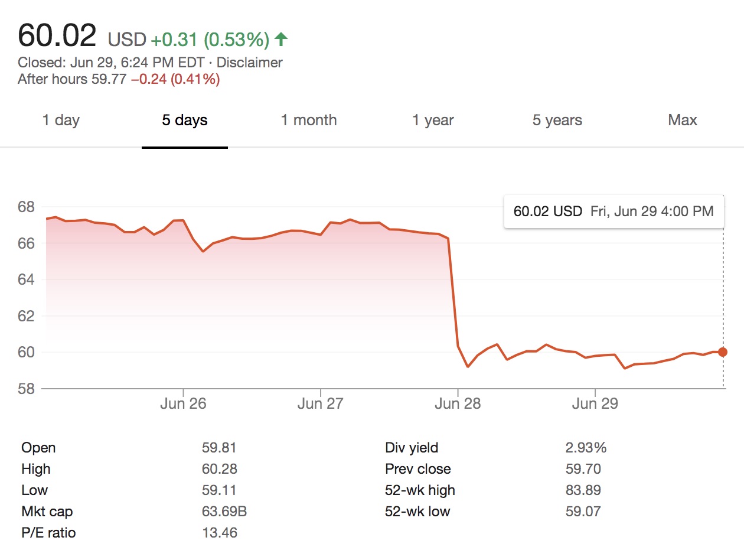Click the After hours 59.77 price text
This screenshot has height=560, width=744.
pyautogui.click(x=72, y=79)
